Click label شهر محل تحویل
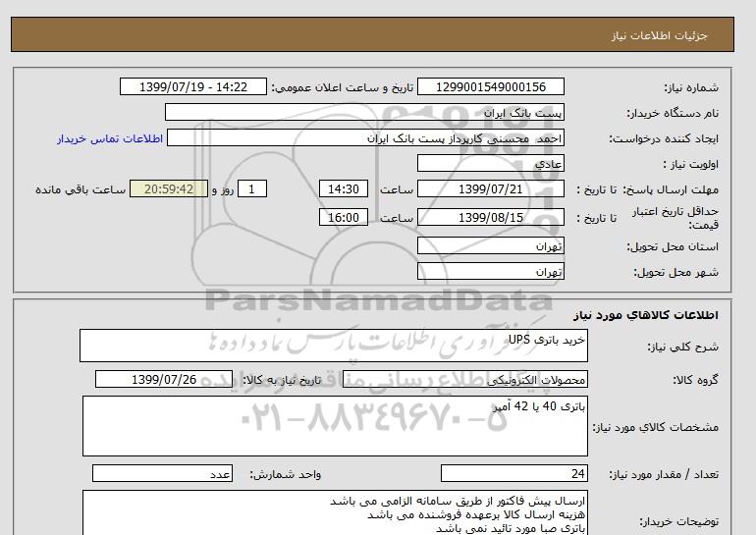 tap(675, 272)
